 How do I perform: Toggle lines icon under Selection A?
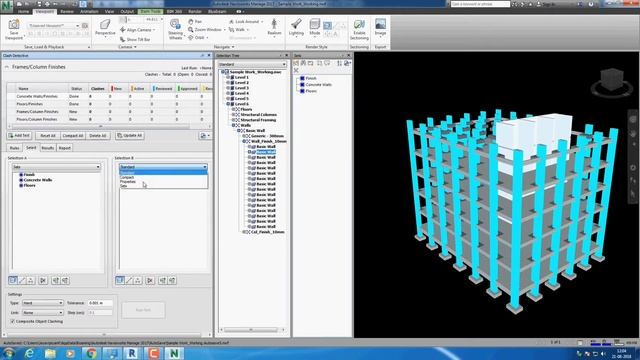(22, 280)
